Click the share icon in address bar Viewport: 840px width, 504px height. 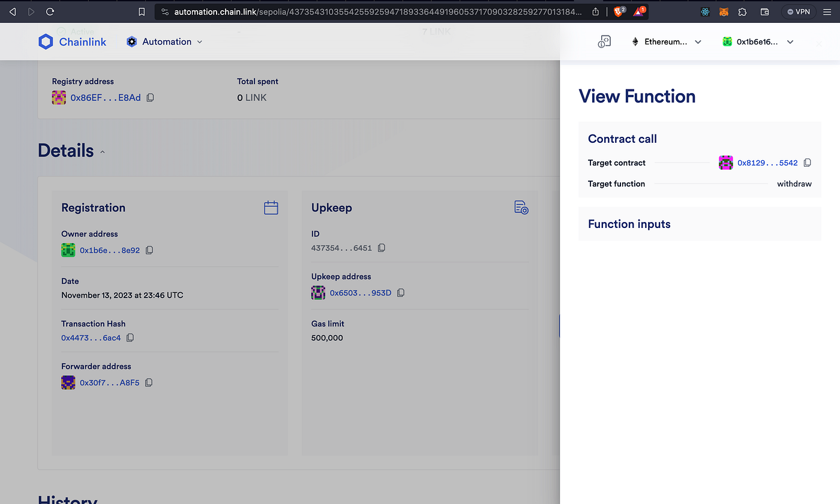pos(595,11)
